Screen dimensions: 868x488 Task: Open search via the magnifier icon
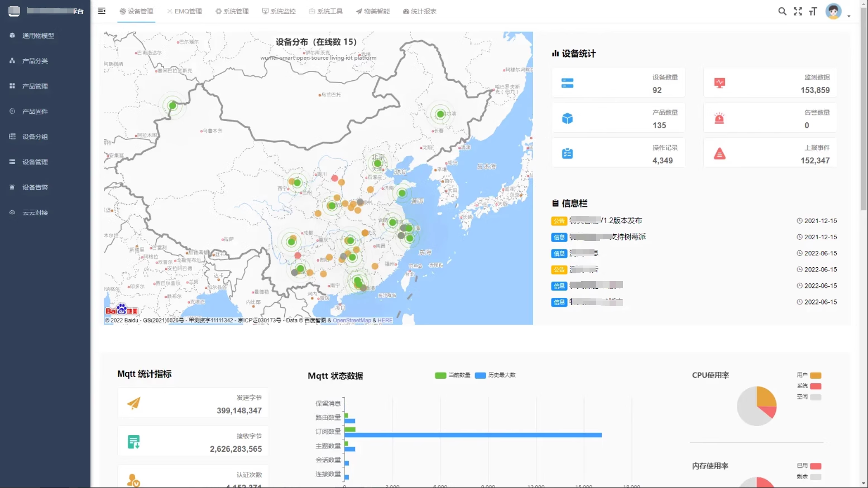click(782, 11)
